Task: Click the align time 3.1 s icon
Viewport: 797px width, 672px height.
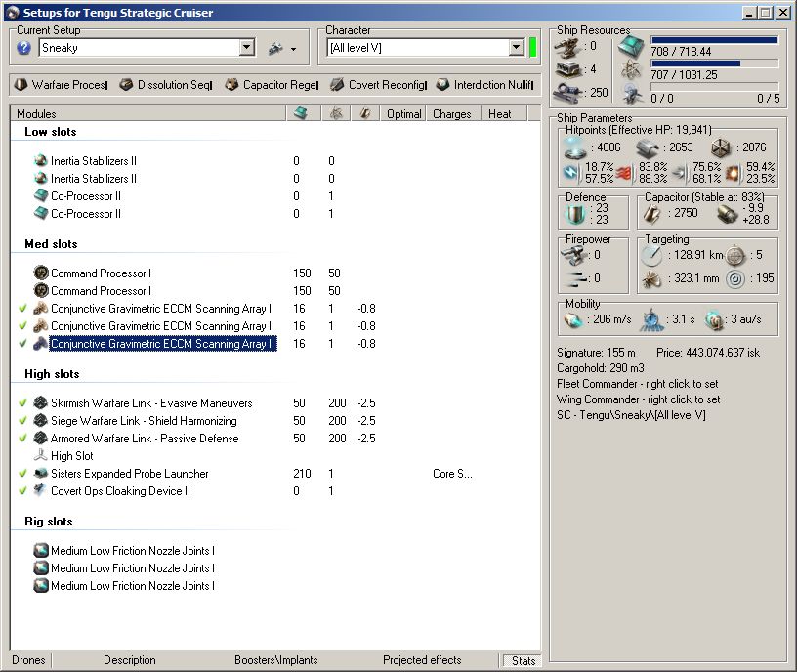Action: point(651,320)
